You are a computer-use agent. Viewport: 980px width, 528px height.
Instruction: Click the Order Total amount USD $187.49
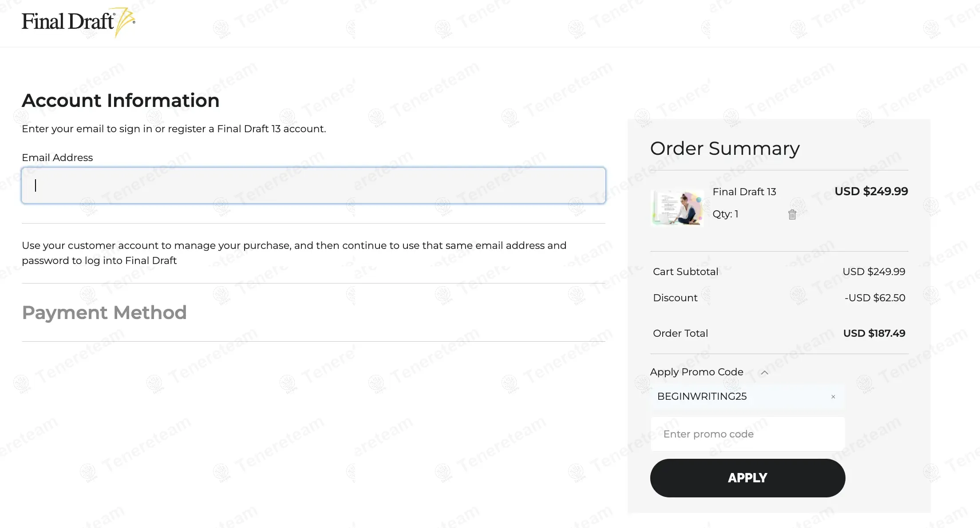tap(874, 333)
